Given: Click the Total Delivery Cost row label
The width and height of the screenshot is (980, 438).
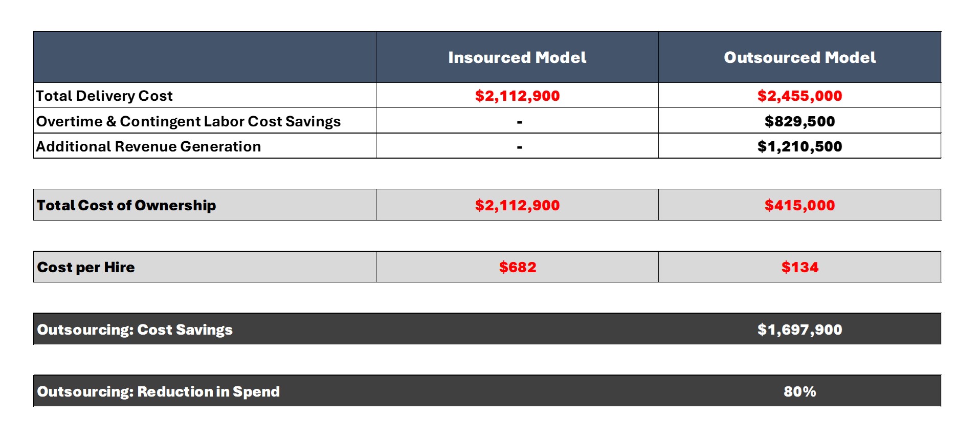Looking at the screenshot, I should click(x=104, y=96).
